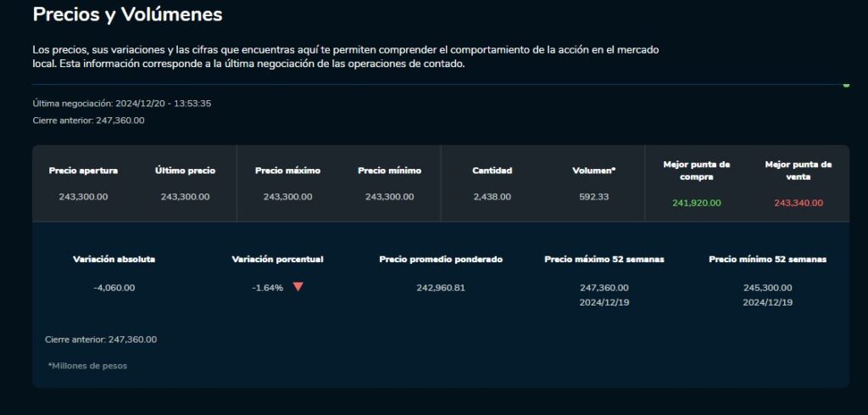868x415 pixels.
Task: Click the green status dot at top right
Action: [x=846, y=85]
